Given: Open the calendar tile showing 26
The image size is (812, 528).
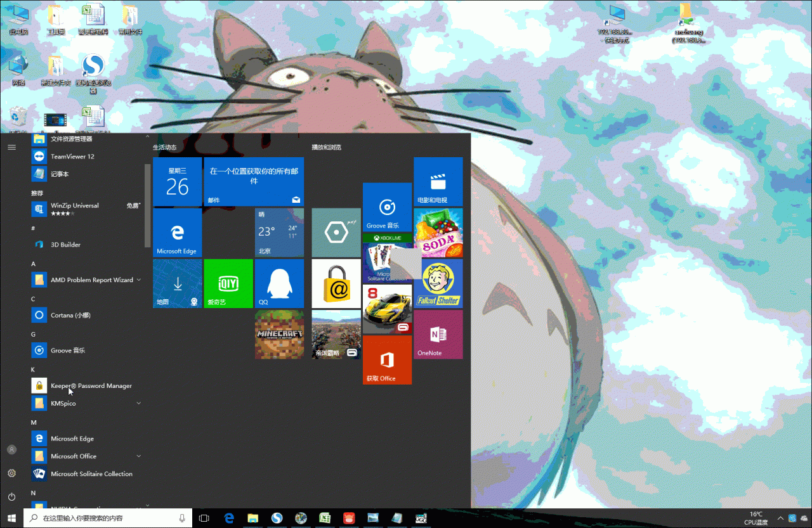Looking at the screenshot, I should tap(178, 182).
